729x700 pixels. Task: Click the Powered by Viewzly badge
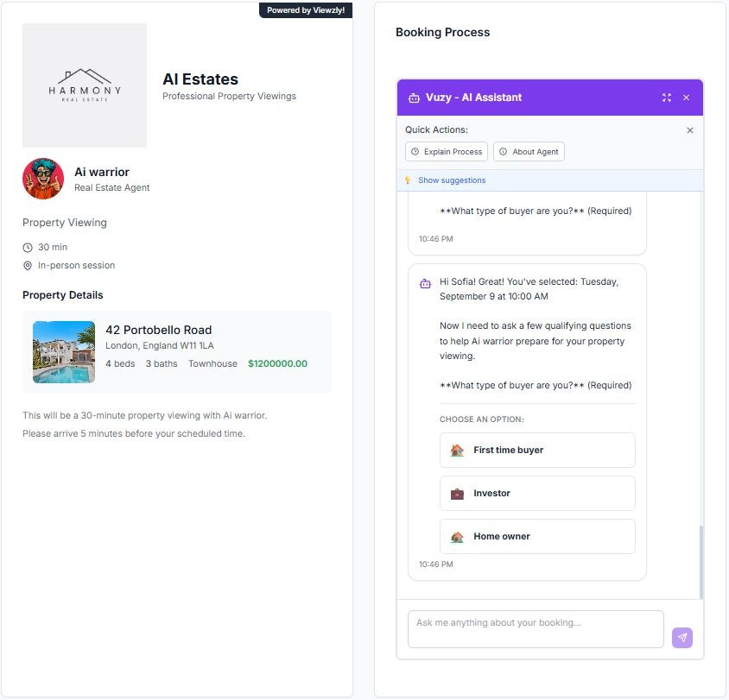pyautogui.click(x=306, y=10)
